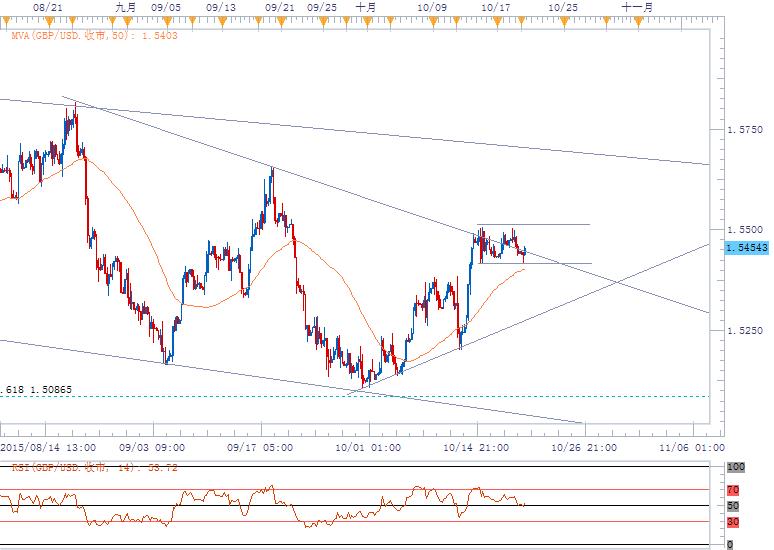Click the 10/17 date label at top
This screenshot has height=550, width=774.
coord(495,7)
